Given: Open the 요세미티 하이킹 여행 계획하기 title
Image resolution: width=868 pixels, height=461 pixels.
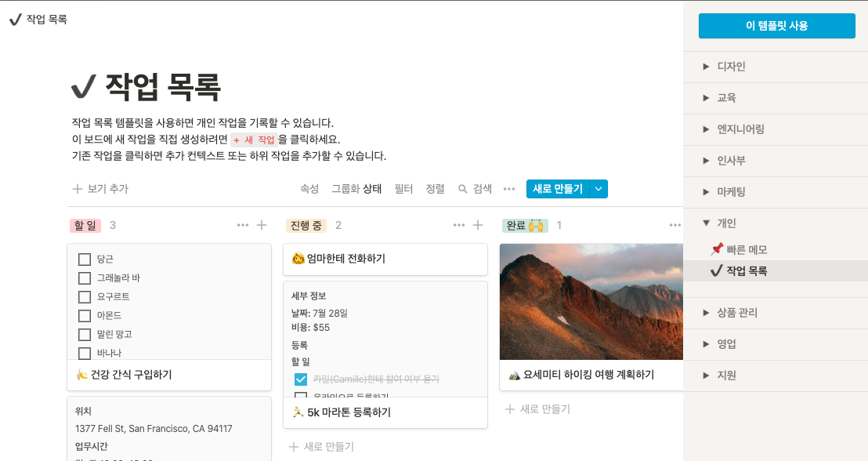Looking at the screenshot, I should (588, 375).
